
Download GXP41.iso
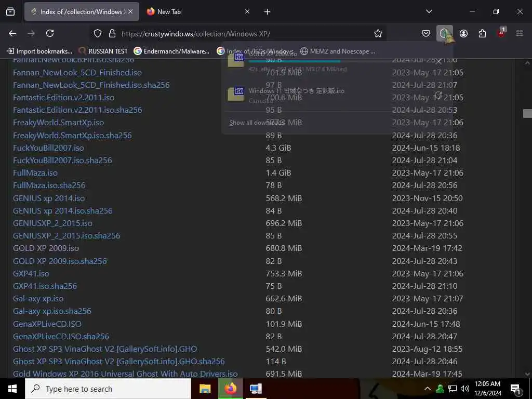tap(31, 273)
